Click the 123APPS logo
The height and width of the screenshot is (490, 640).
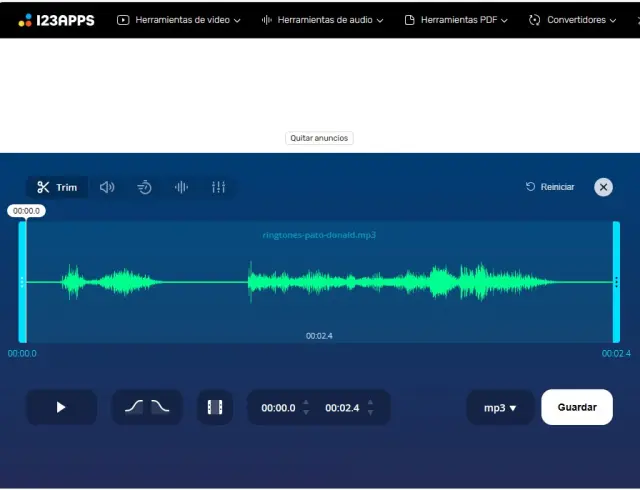click(56, 20)
